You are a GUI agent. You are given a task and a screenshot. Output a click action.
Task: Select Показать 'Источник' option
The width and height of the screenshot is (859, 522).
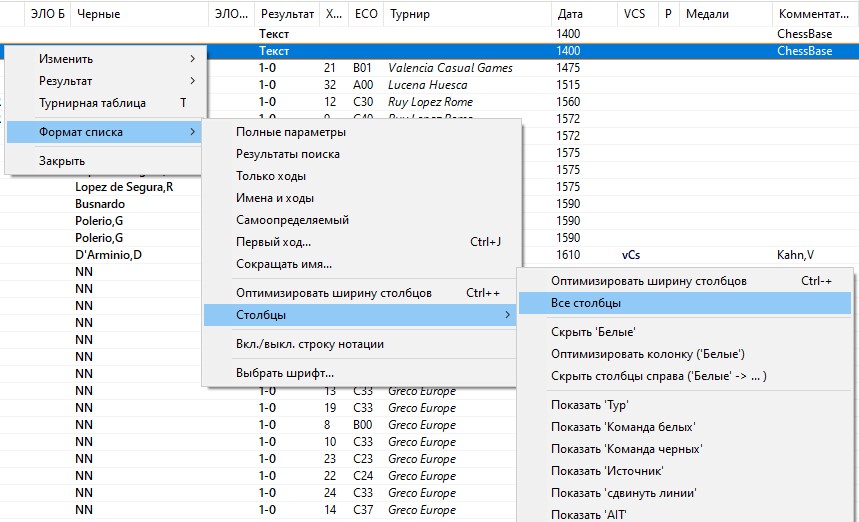(x=685, y=471)
